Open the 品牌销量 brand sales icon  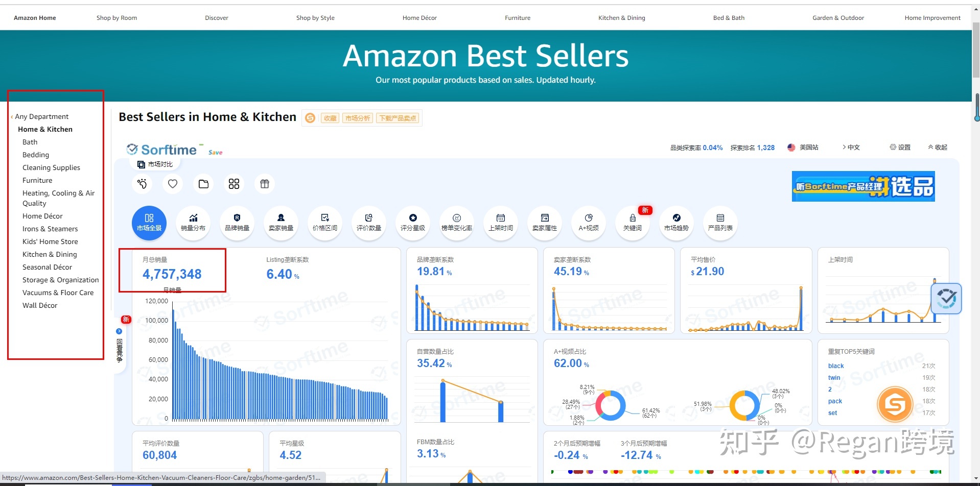(x=237, y=223)
